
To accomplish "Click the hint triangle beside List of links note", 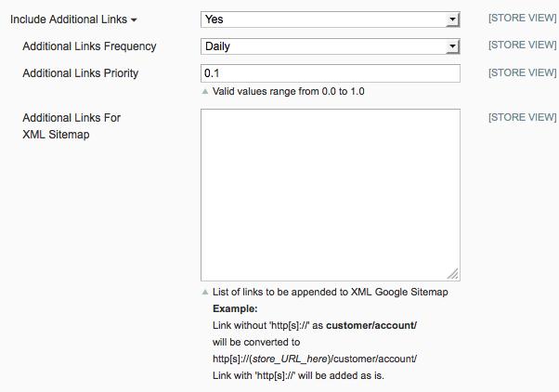I will [x=205, y=292].
